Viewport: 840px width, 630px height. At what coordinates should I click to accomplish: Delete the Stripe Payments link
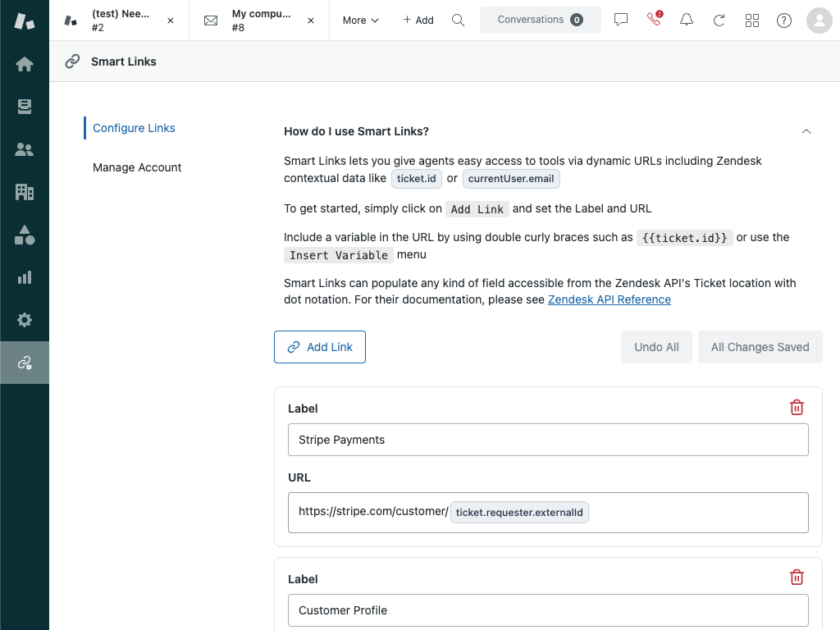(797, 408)
